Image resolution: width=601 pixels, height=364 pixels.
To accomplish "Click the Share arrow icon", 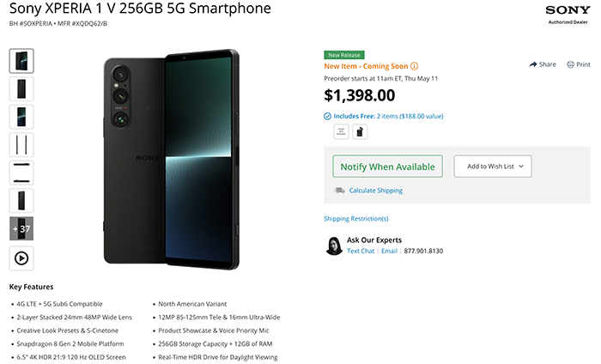I will [533, 64].
